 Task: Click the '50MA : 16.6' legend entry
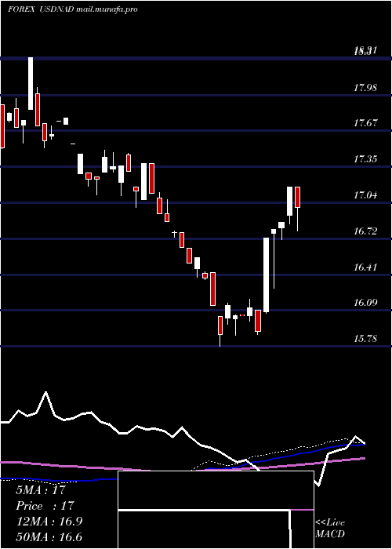[x=49, y=537]
